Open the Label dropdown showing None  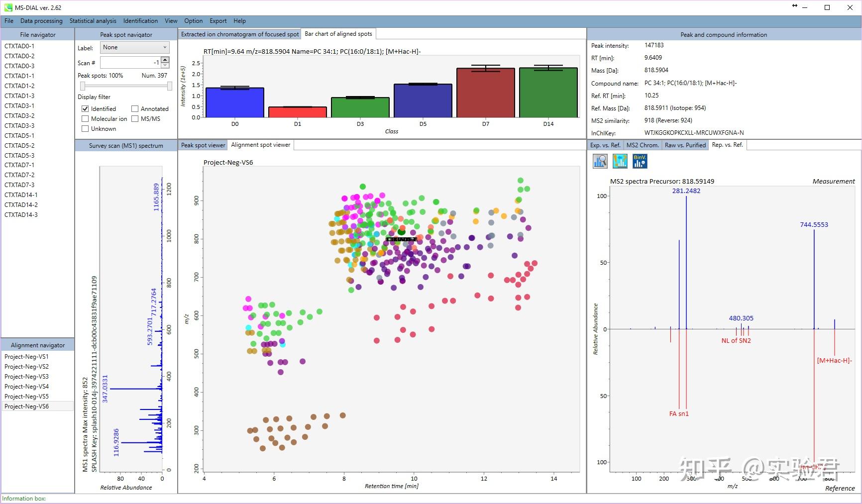click(x=135, y=47)
